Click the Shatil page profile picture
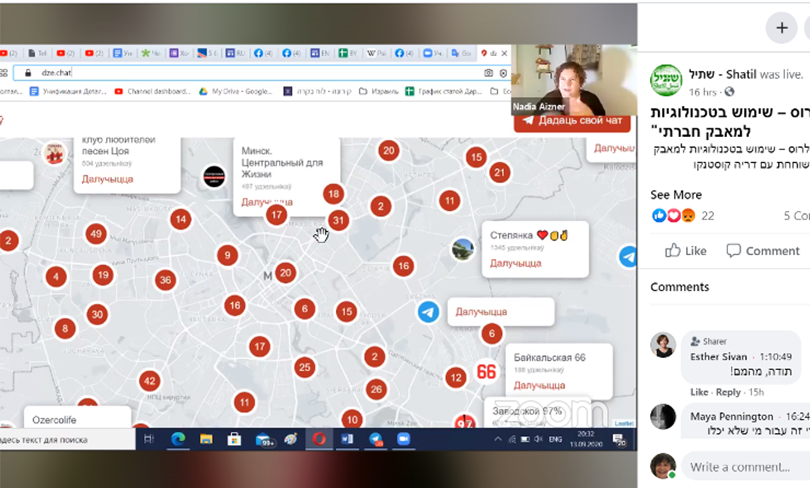The height and width of the screenshot is (488, 810). (666, 79)
